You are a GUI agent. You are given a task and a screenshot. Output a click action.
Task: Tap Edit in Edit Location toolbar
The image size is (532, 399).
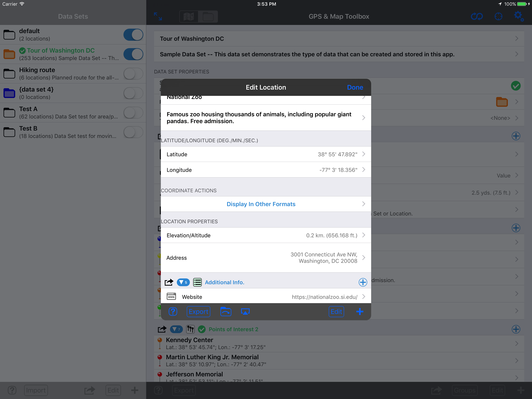tap(336, 311)
